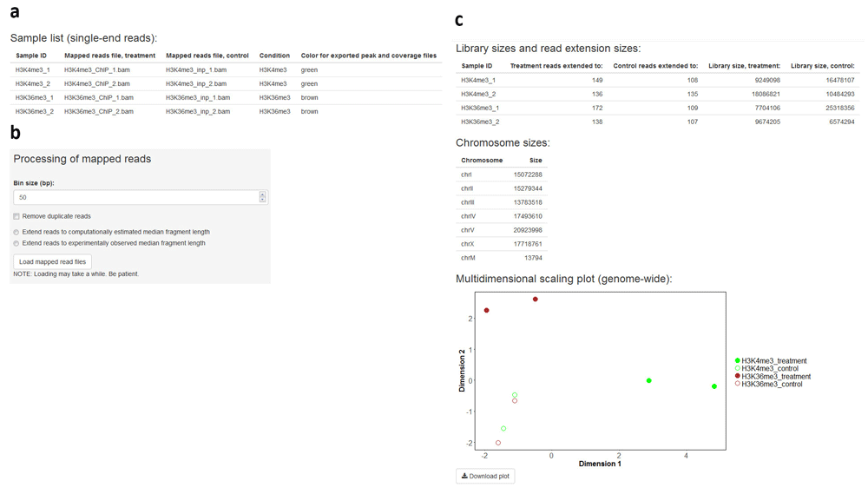Click the H3K36me3_control legend entry
Viewport: 868px width, 494px height.
(768, 385)
